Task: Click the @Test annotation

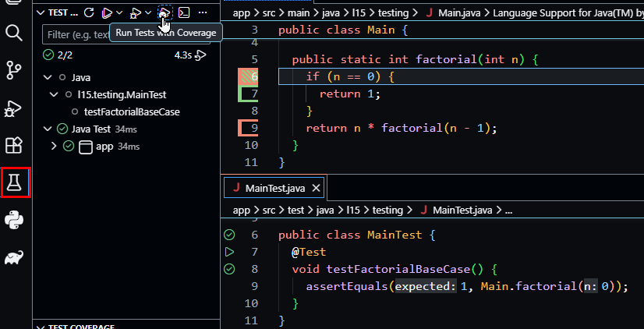Action: pos(309,252)
